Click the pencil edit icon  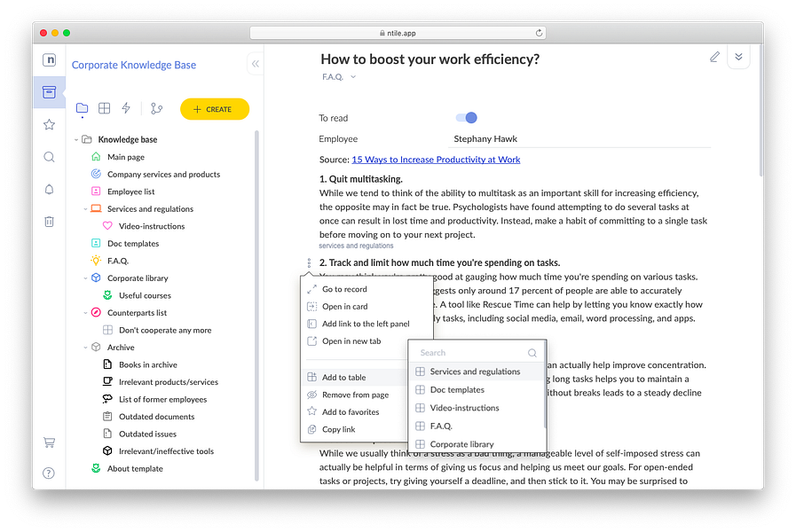pos(714,57)
